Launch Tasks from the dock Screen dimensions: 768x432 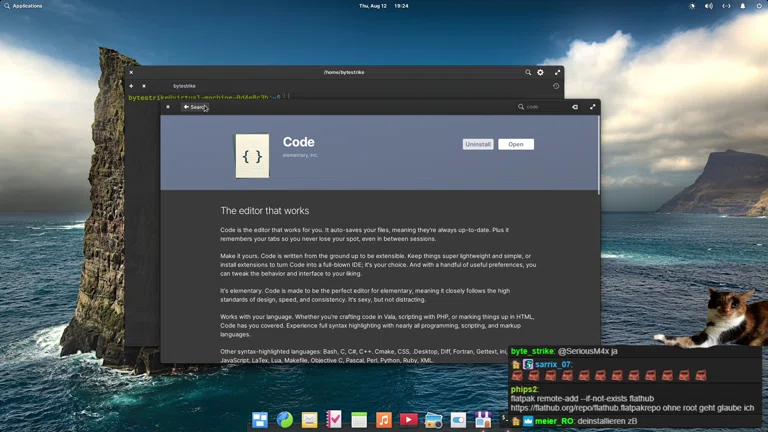[334, 420]
